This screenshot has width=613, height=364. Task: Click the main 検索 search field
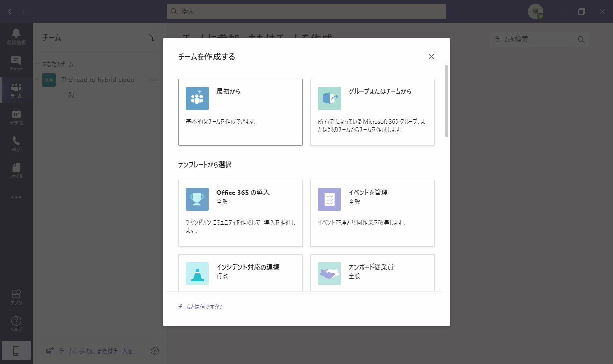click(x=306, y=11)
